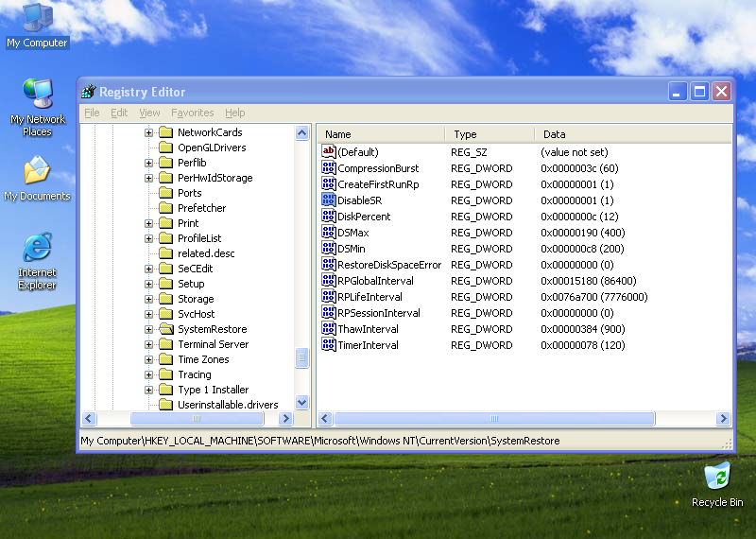Click DiskPercent data value 0x0000000c (12)
Viewport: 756px width, 539px height.
pos(579,217)
